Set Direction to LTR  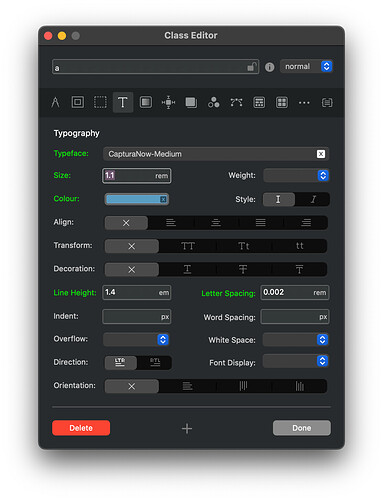coord(121,363)
